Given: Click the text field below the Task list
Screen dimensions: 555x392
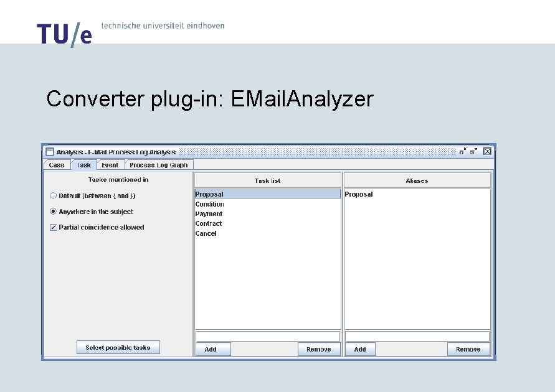Looking at the screenshot, I should [267, 335].
